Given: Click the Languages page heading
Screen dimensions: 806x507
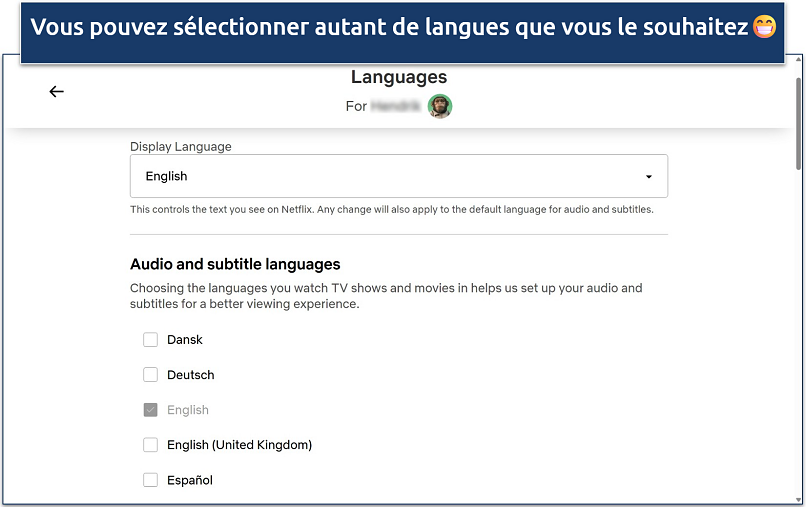Looking at the screenshot, I should 399,77.
